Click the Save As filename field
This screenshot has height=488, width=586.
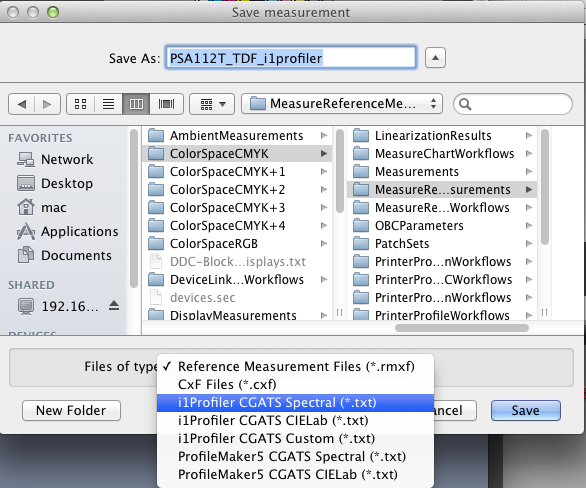[291, 58]
